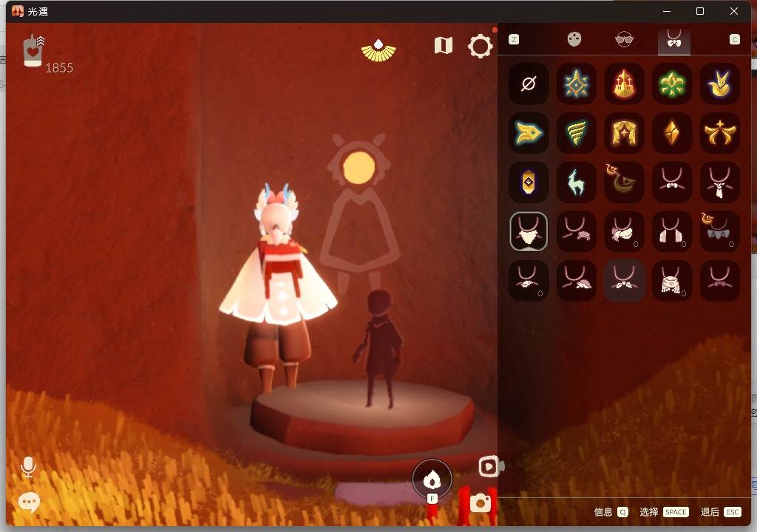Equip the golden archway pendant
The height and width of the screenshot is (532, 757).
click(624, 133)
